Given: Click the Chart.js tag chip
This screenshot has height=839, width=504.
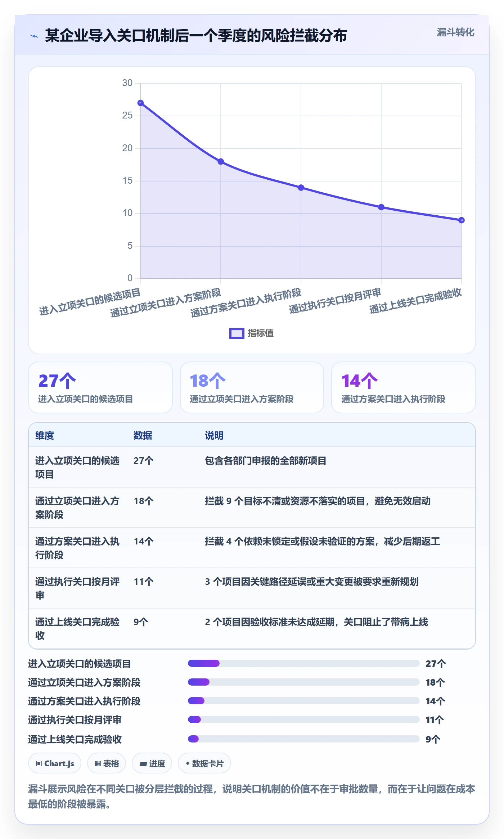Looking at the screenshot, I should tap(55, 763).
